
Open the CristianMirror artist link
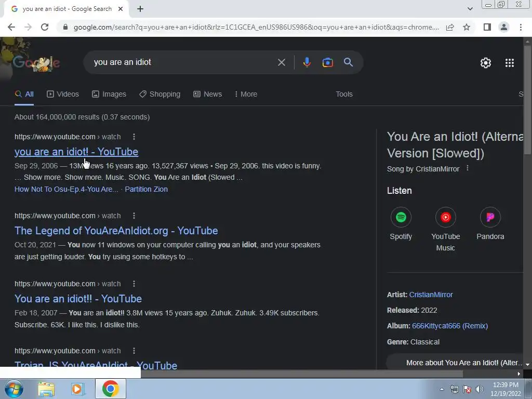431,295
